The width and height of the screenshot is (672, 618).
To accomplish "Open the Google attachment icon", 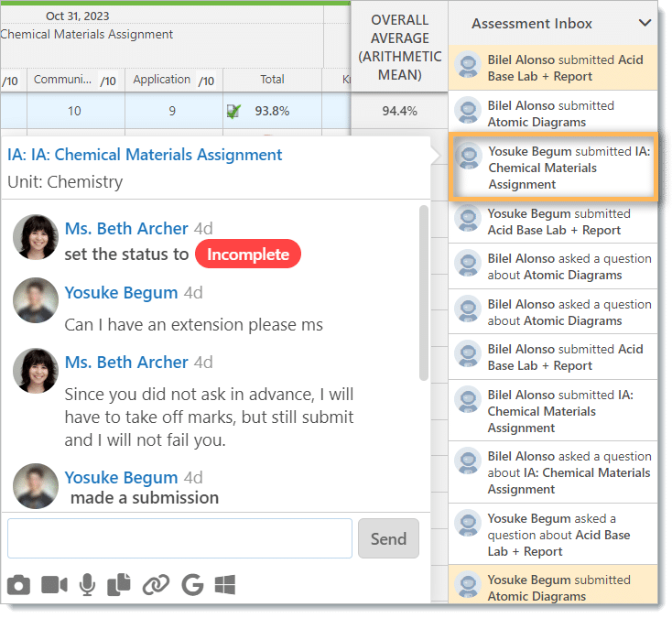I will click(x=191, y=584).
